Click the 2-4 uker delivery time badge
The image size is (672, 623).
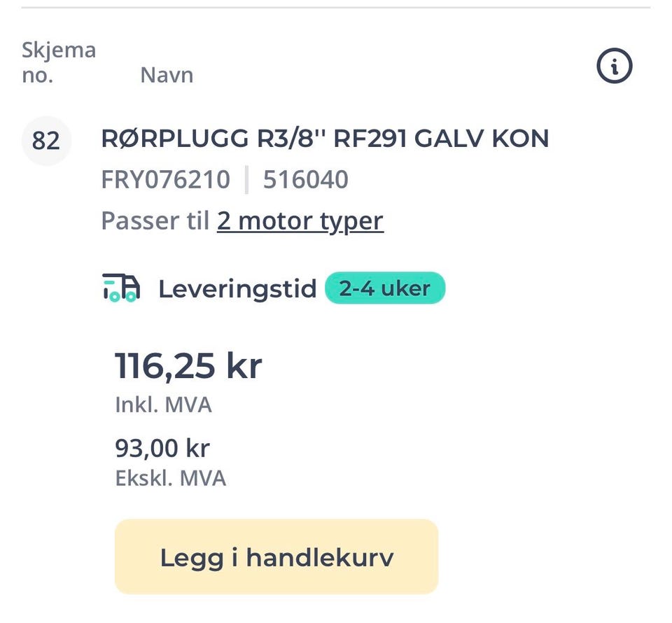point(384,288)
